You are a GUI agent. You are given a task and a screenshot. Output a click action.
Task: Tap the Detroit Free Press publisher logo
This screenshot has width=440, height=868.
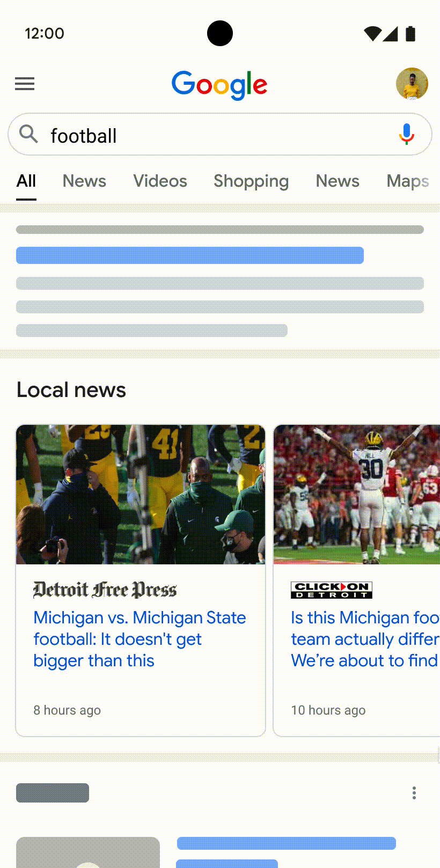[105, 590]
